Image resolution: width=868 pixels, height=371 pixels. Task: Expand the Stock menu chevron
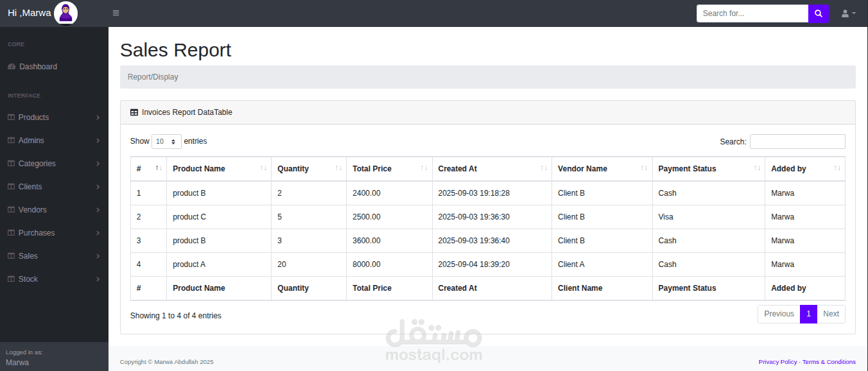click(x=98, y=279)
